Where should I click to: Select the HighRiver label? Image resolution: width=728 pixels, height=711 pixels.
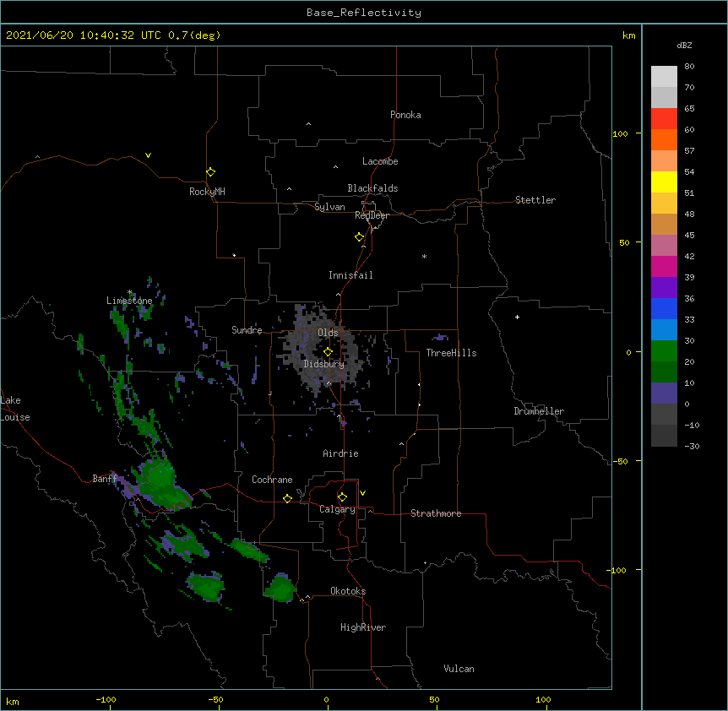(363, 627)
